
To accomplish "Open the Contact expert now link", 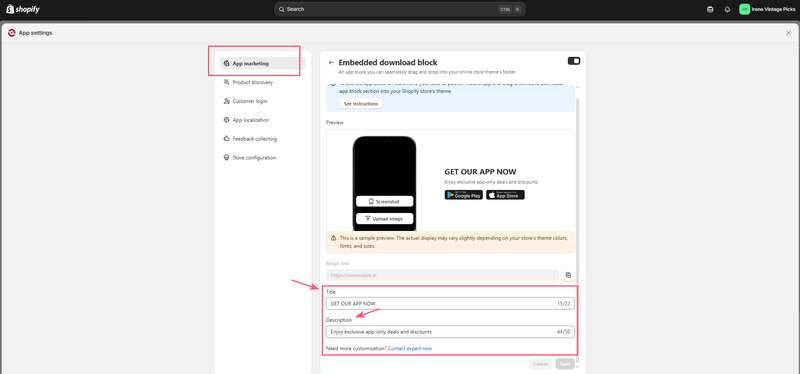I will pos(410,348).
